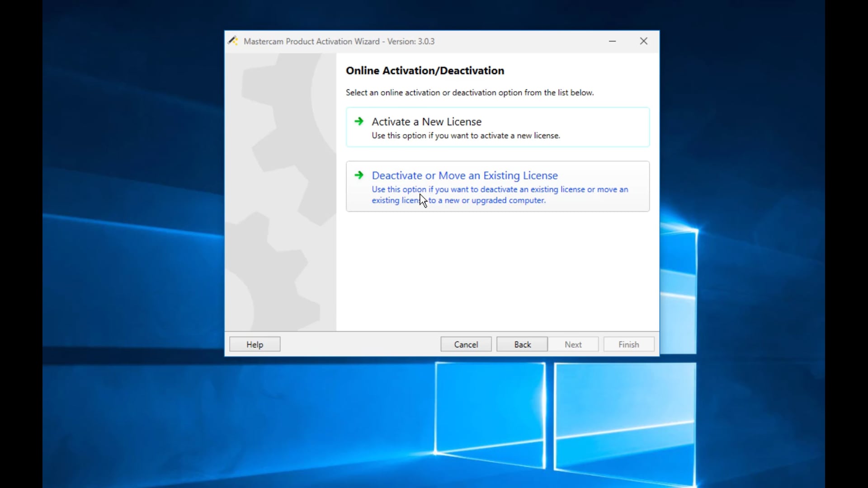Minimize the Mastercam Activation Wizard window
Viewport: 868px width, 488px height.
coord(613,41)
